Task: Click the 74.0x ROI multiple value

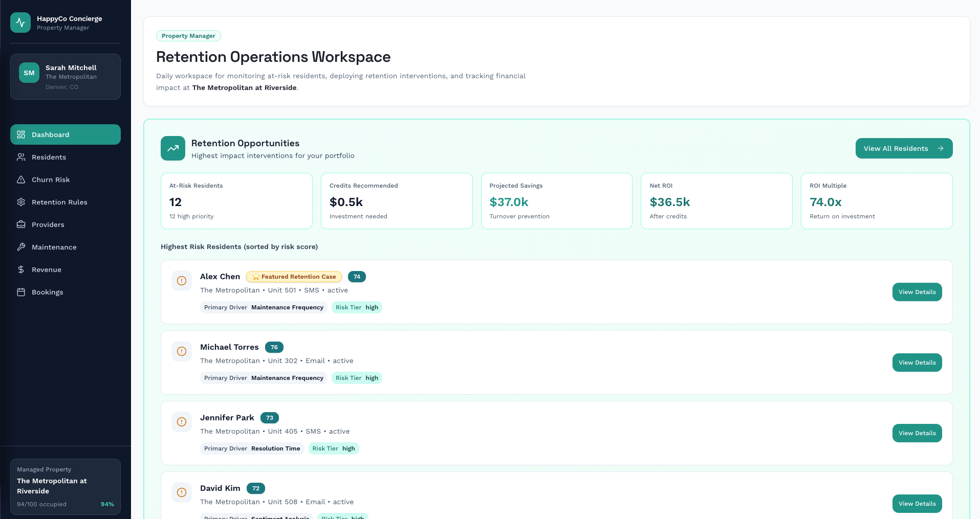Action: (825, 202)
